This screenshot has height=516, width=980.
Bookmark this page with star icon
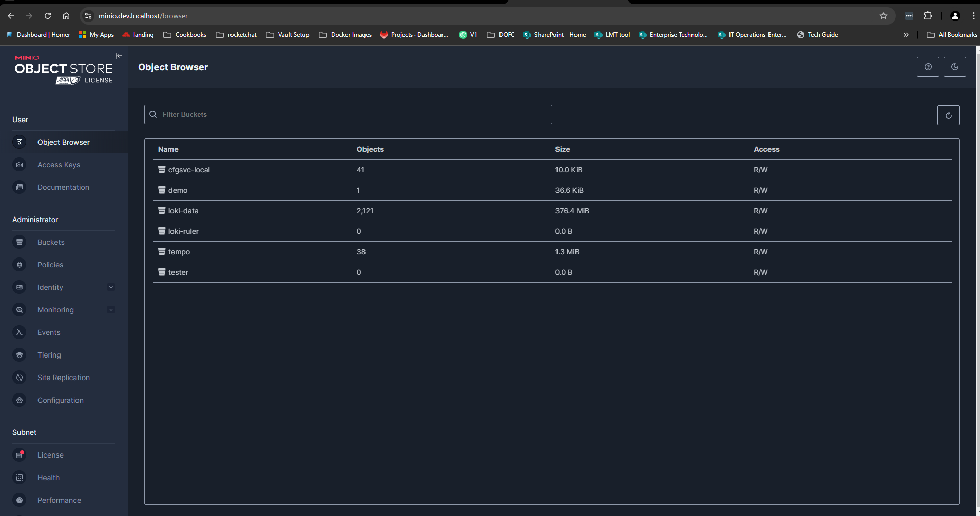883,16
